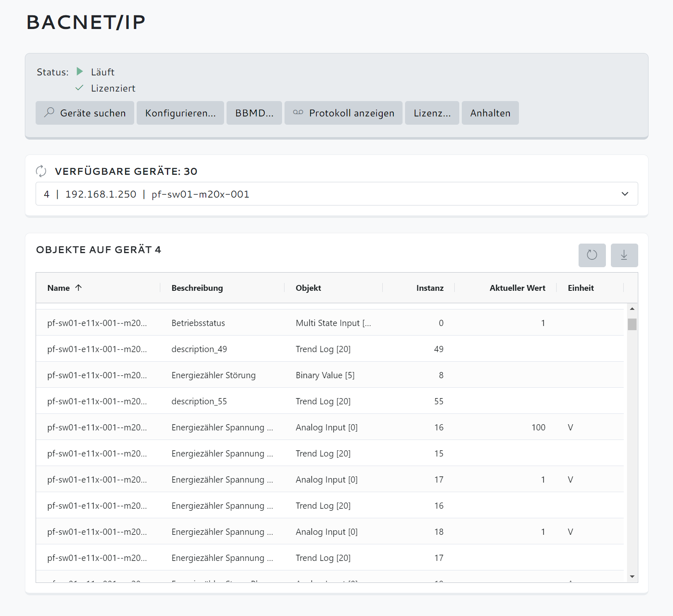Sort by the Einheit column header
The height and width of the screenshot is (616, 673).
581,288
